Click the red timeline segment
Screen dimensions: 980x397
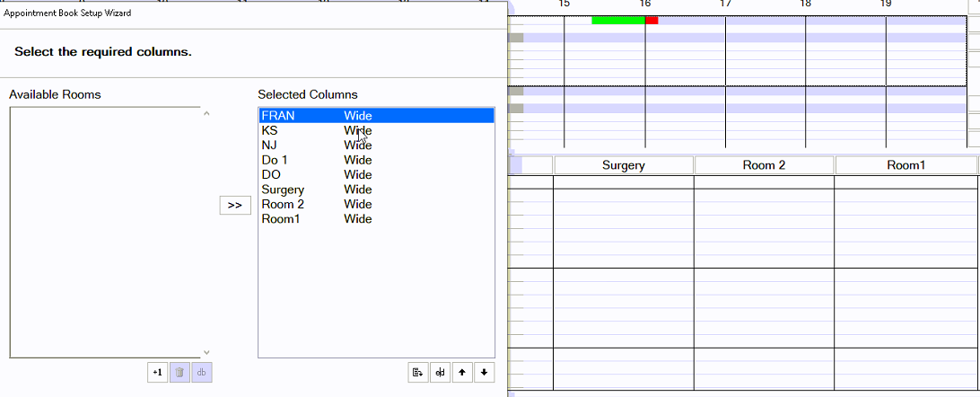pos(652,20)
